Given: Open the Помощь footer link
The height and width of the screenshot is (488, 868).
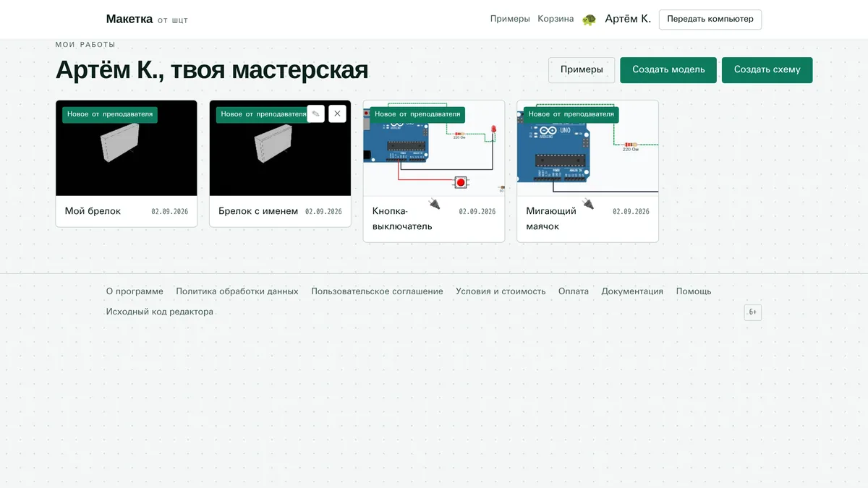Looking at the screenshot, I should point(694,291).
